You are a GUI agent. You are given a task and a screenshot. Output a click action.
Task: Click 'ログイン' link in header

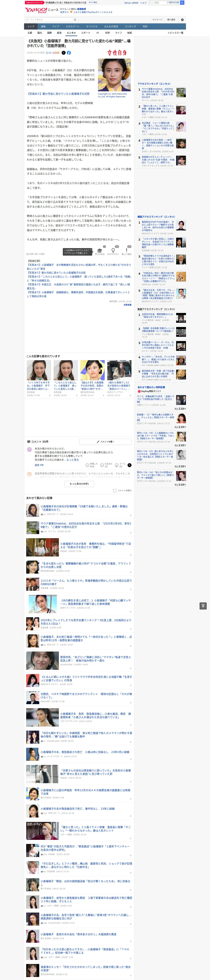click(x=64, y=12)
